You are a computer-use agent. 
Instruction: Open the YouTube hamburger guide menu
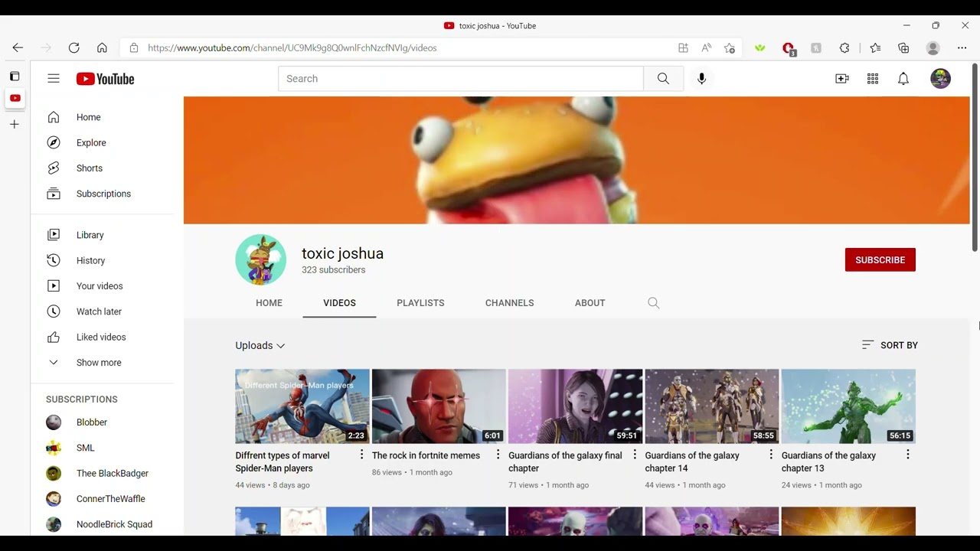point(53,79)
